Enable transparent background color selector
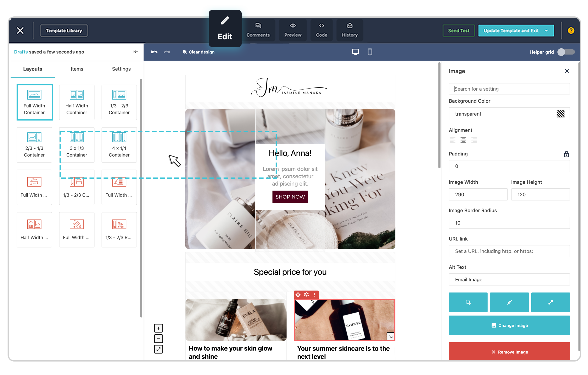The height and width of the screenshot is (375, 588). [561, 114]
